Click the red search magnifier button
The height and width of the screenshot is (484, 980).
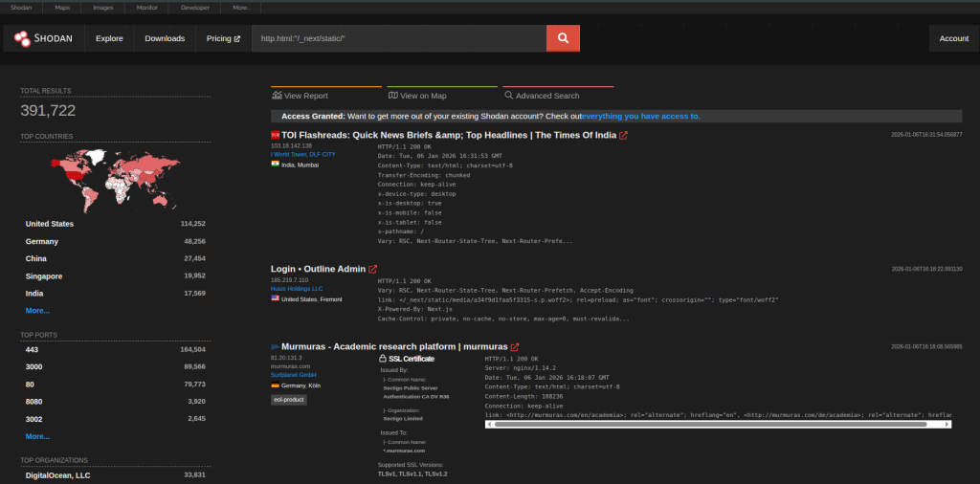563,38
